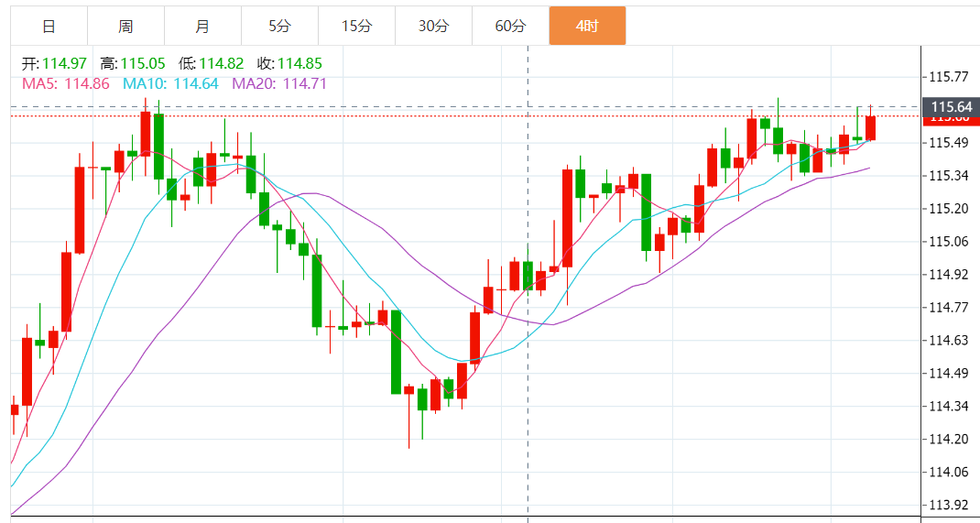This screenshot has height=523, width=980.
Task: Click the 115.77 label on price axis
Action: tap(949, 77)
